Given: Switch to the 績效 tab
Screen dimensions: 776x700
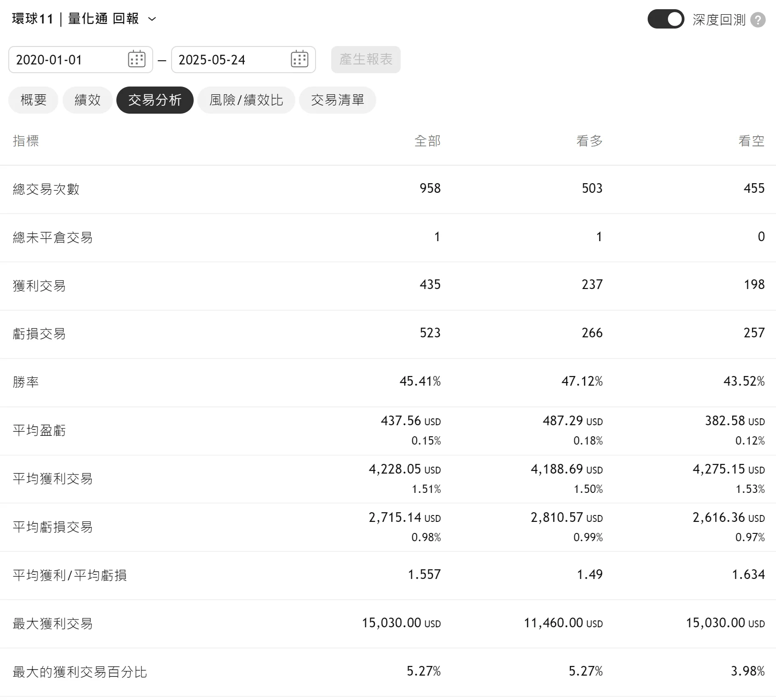Looking at the screenshot, I should click(87, 100).
